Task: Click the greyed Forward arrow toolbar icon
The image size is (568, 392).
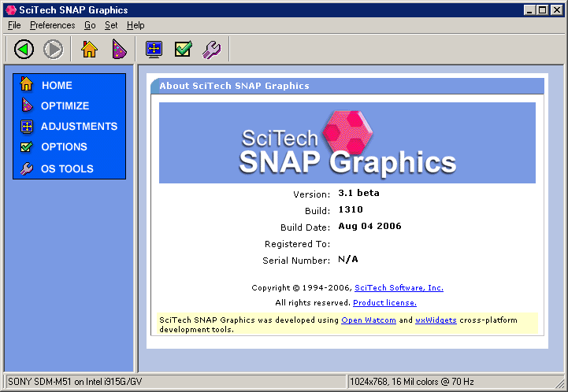Action: [x=54, y=49]
